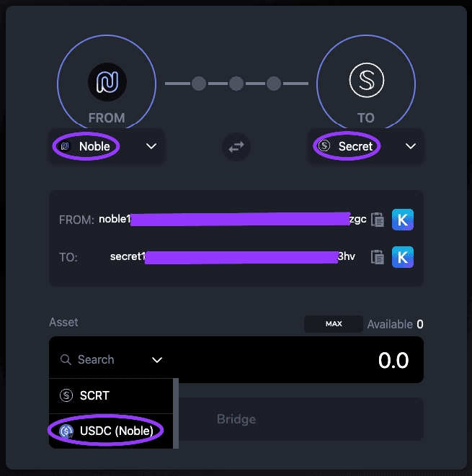The image size is (472, 476).
Task: Copy the TO secret address
Action: tap(378, 257)
